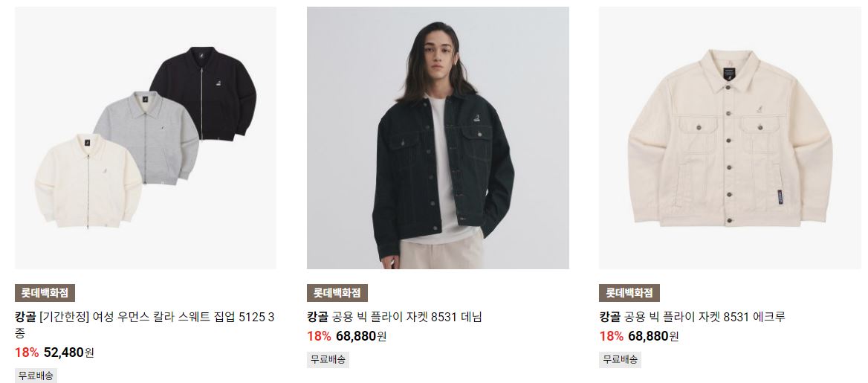This screenshot has width=868, height=383.
Task: Click 롯데백화점 badge under denim jacket
Action: click(337, 293)
